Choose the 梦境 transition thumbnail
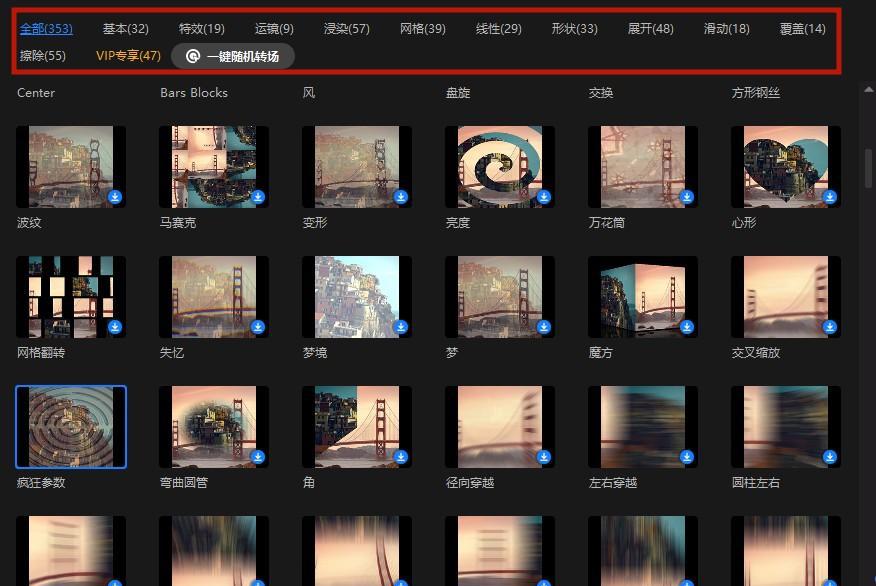The width and height of the screenshot is (876, 586). (357, 297)
